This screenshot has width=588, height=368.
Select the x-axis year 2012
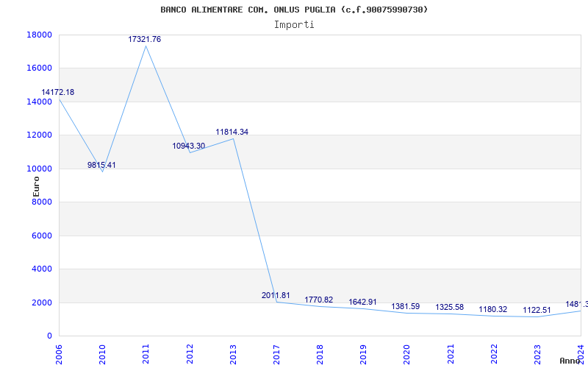click(190, 354)
